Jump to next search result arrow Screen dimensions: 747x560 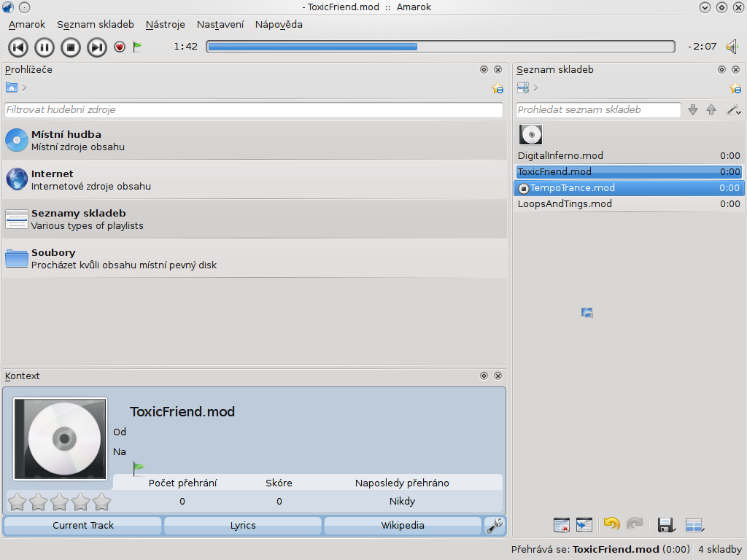coord(693,109)
